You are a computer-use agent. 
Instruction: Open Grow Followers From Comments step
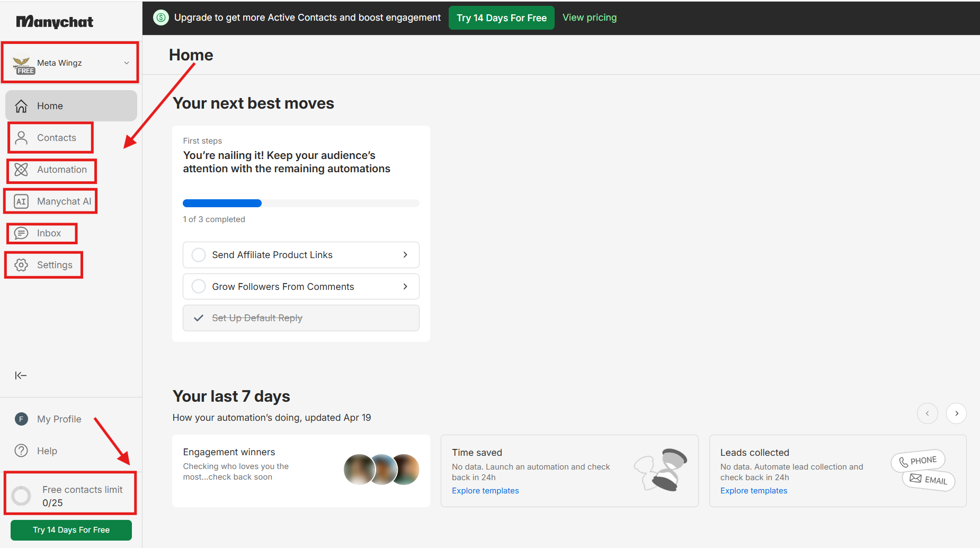[x=301, y=287]
